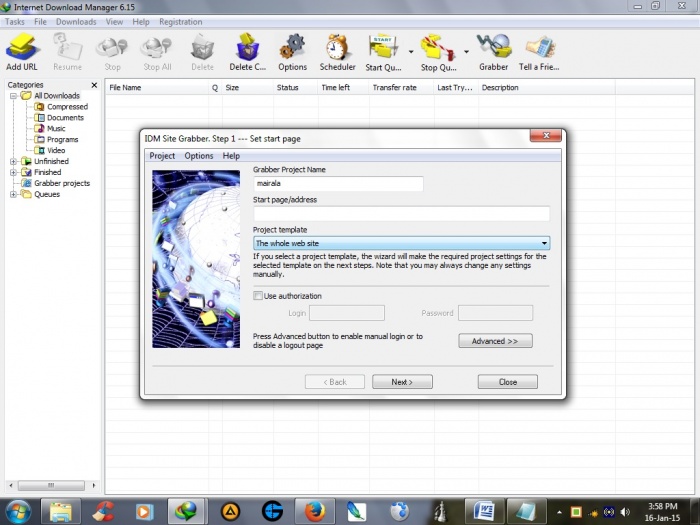Viewport: 700px width, 525px height.
Task: Collapse the All Downloads tree node
Action: pos(13,96)
